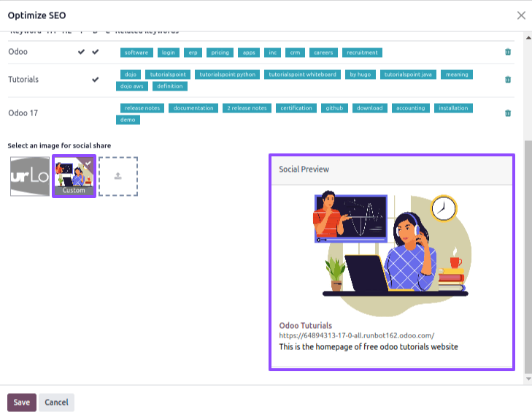This screenshot has height=415, width=532.
Task: Add related keyword 'erp'
Action: coord(193,53)
